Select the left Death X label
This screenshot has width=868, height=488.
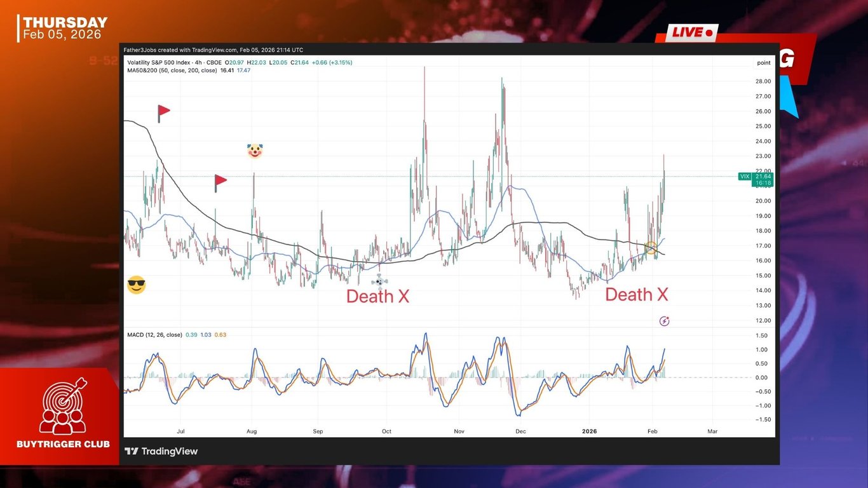pyautogui.click(x=377, y=296)
